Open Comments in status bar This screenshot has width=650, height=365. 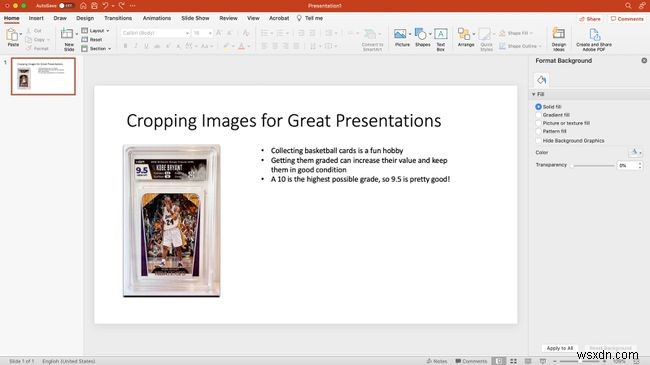[471, 361]
